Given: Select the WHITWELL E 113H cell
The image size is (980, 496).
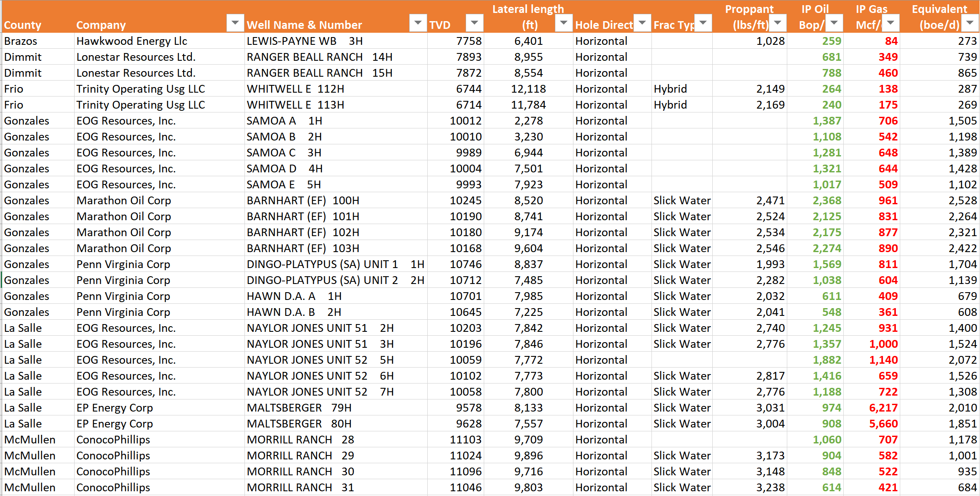Looking at the screenshot, I should coord(336,105).
